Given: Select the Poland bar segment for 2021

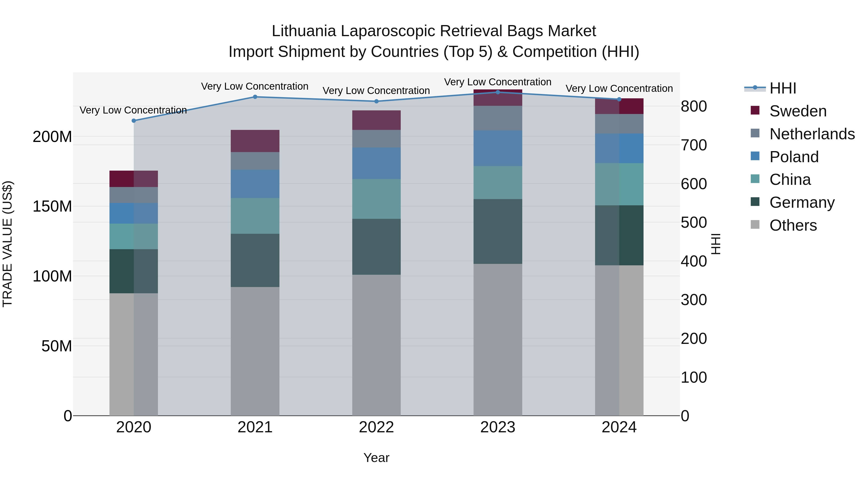Looking at the screenshot, I should 255,184.
